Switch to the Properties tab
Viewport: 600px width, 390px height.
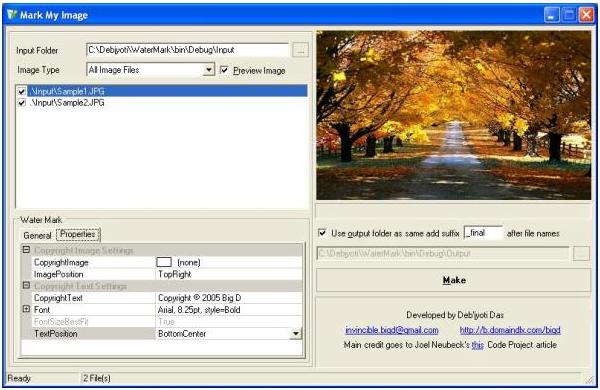tap(78, 234)
